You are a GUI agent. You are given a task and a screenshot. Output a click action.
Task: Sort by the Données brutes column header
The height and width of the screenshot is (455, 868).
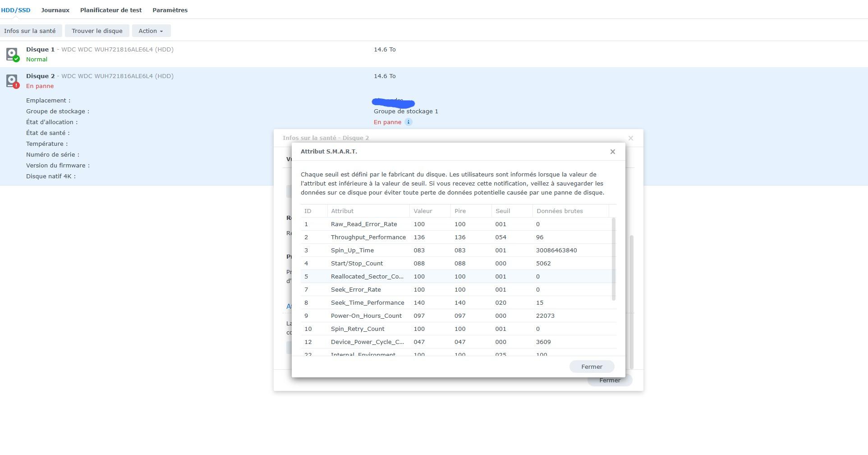[x=571, y=211]
